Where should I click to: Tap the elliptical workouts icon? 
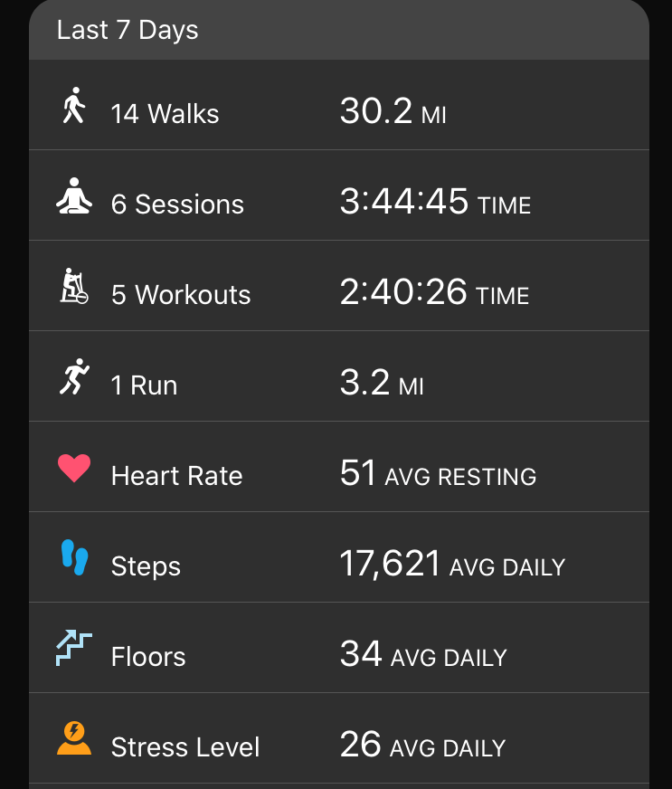[x=74, y=286]
